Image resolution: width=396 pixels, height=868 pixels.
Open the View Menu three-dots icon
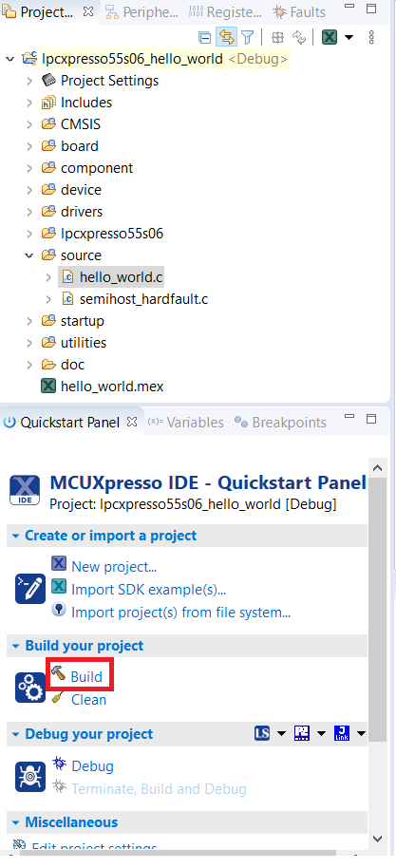point(371,37)
